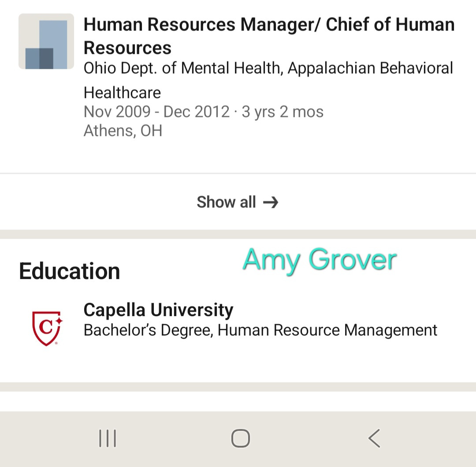Tap the Amy Grover name overlay
The image size is (476, 467).
320,260
